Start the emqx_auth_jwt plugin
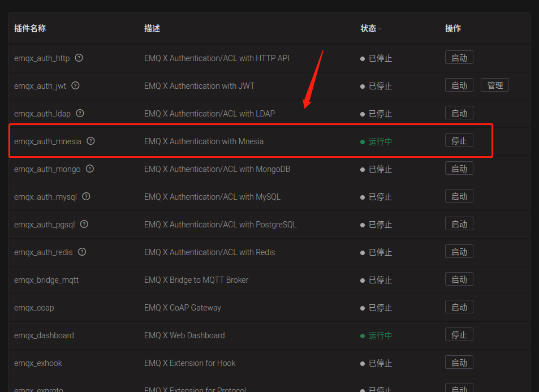Viewport: 539px width, 392px height. pyautogui.click(x=459, y=85)
